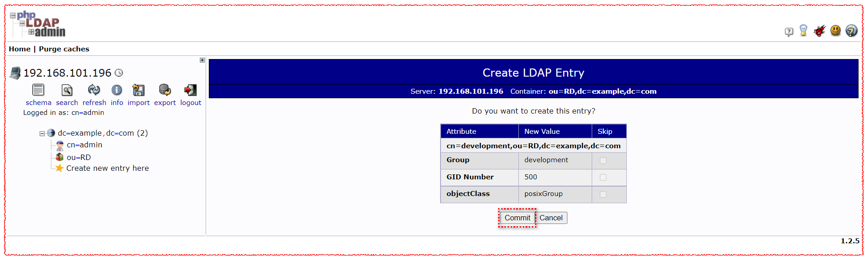
Task: Click the Cancel button
Action: tap(551, 218)
